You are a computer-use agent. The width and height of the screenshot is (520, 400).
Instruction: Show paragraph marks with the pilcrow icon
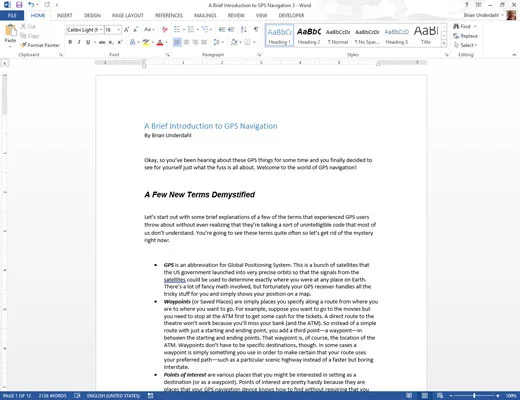[x=256, y=30]
